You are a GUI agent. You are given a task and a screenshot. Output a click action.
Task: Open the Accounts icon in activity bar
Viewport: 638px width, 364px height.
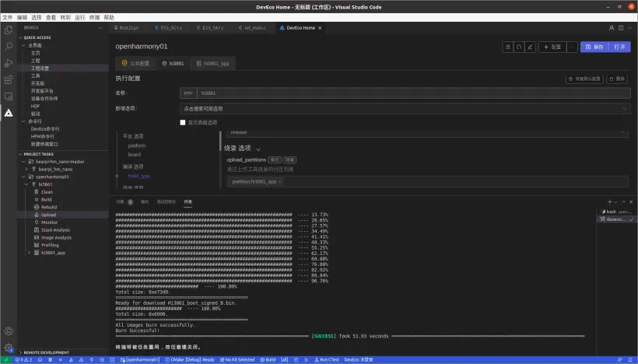coord(8,331)
